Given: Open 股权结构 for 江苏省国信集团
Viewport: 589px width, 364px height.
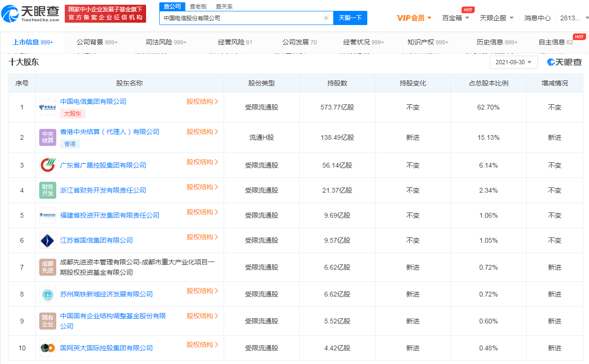Looking at the screenshot, I should point(202,237).
